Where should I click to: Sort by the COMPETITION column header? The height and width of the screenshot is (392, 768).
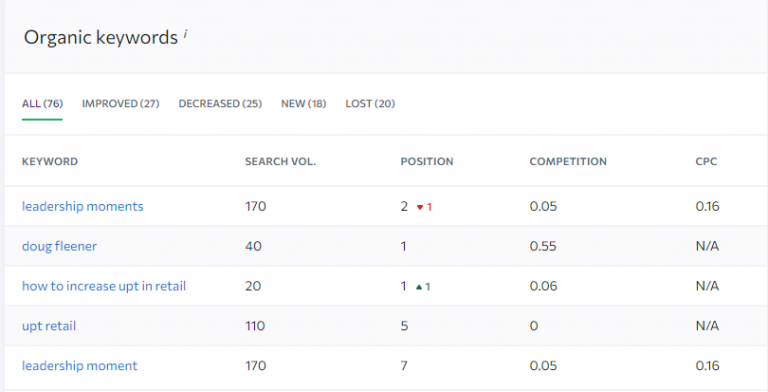pyautogui.click(x=568, y=162)
